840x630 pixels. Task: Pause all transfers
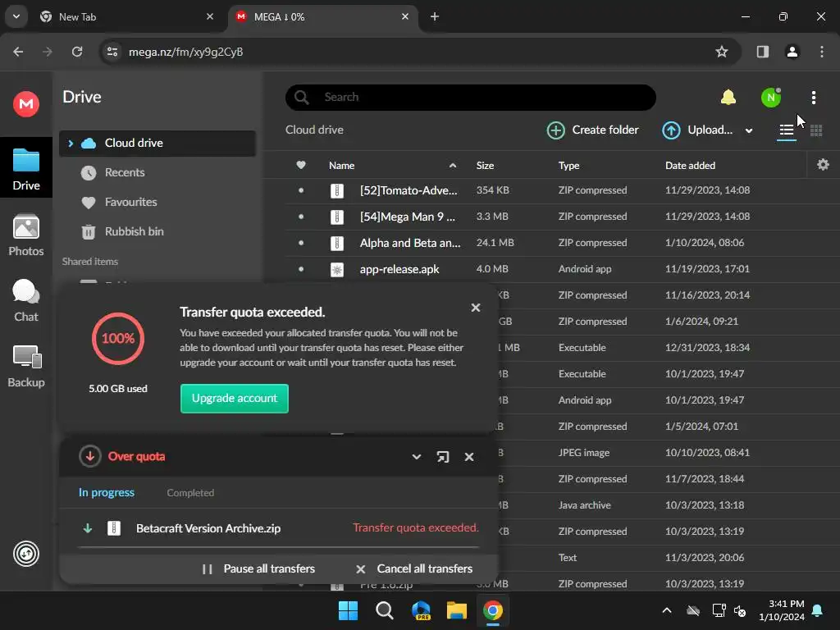click(x=258, y=569)
